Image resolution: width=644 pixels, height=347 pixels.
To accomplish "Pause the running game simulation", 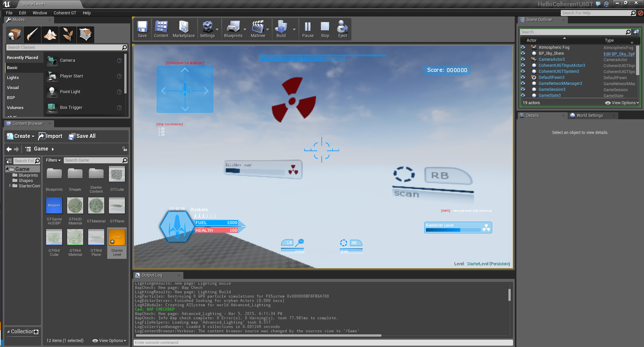I will tap(308, 29).
